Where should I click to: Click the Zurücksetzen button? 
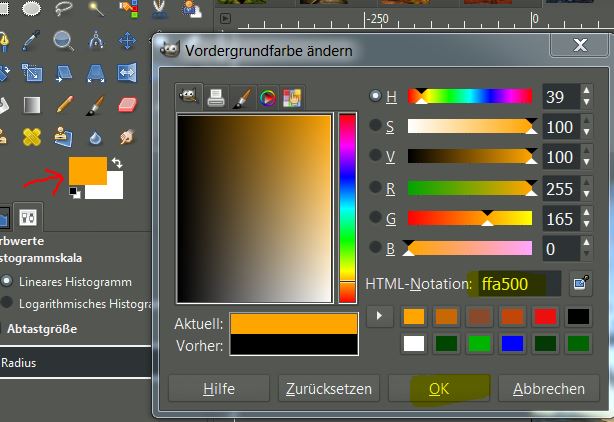coord(329,388)
